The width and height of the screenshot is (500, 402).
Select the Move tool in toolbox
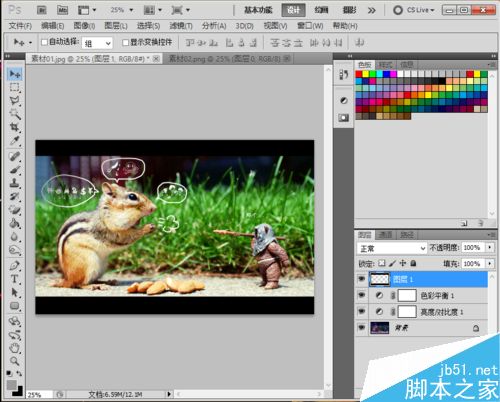pyautogui.click(x=15, y=74)
